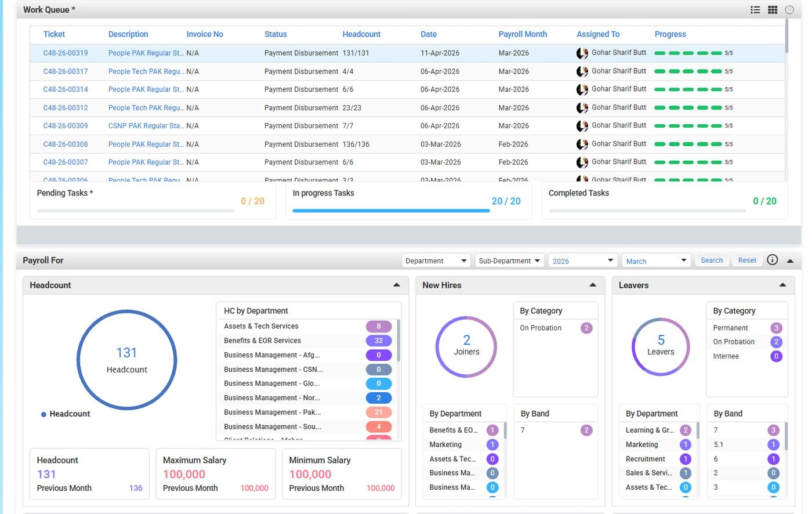Image resolution: width=812 pixels, height=514 pixels.
Task: Open the Department dropdown
Action: point(436,260)
